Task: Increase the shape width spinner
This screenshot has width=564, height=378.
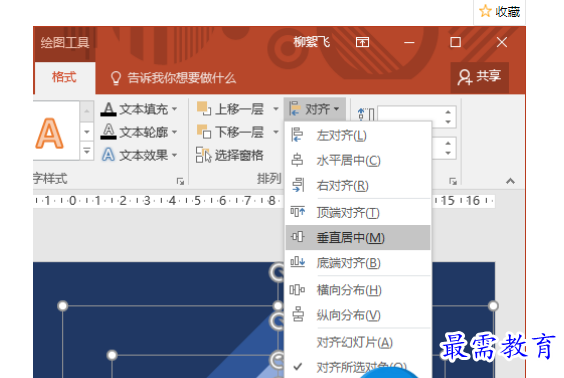Action: pos(448,143)
